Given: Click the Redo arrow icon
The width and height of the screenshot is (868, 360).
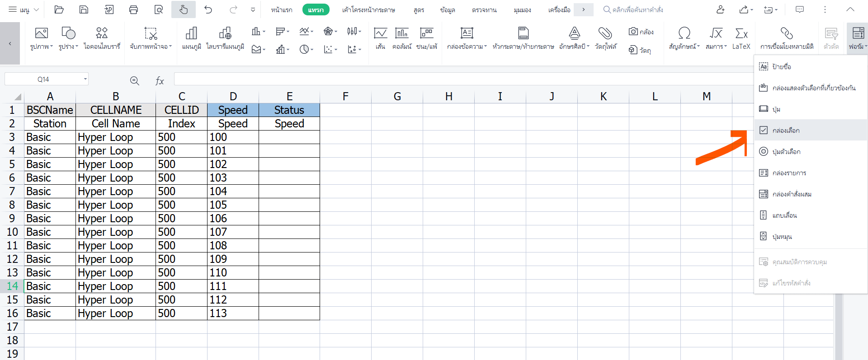Looking at the screenshot, I should [233, 9].
